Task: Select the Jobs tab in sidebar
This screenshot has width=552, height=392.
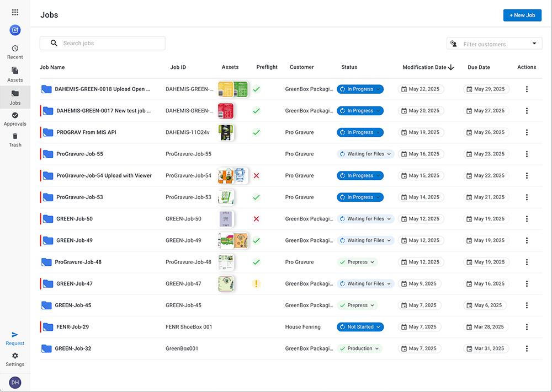Action: [15, 96]
